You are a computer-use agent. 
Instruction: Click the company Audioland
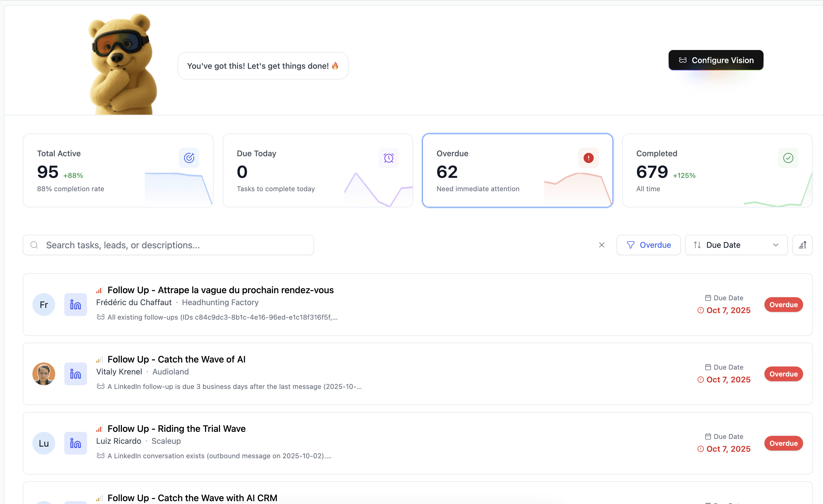point(170,372)
